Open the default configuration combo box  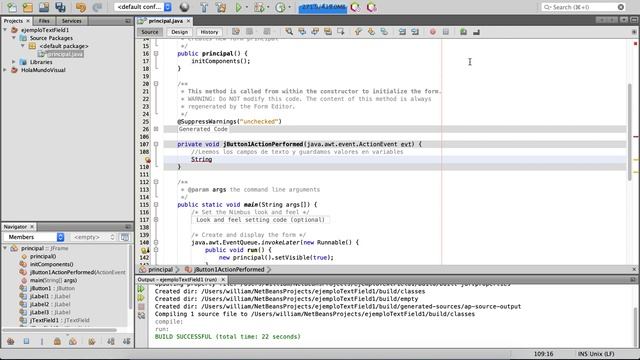143,7
